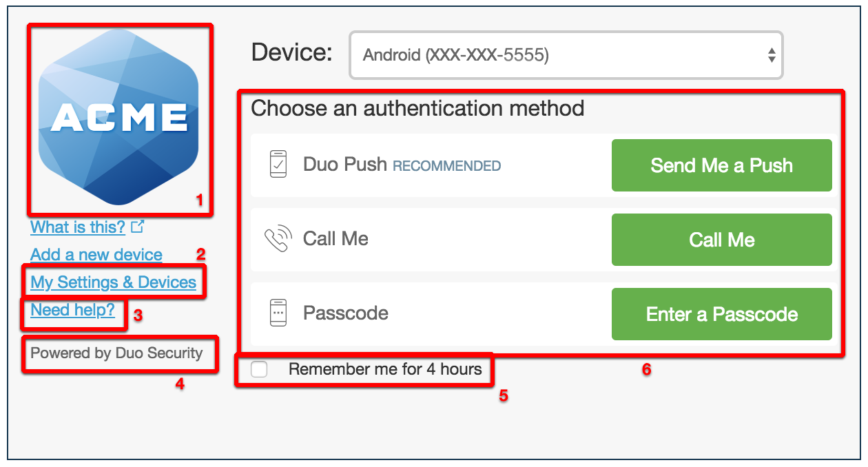The width and height of the screenshot is (868, 467).
Task: Click the green Call Me button
Action: pos(721,239)
